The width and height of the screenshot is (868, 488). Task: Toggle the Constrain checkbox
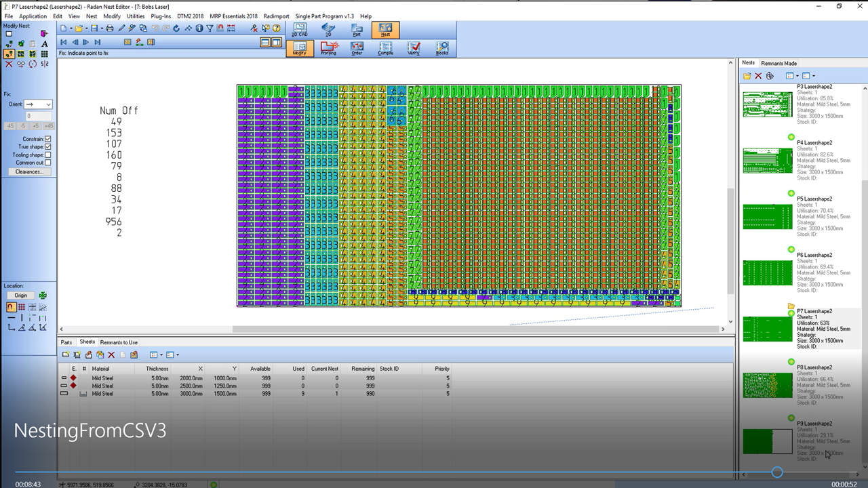tap(47, 139)
